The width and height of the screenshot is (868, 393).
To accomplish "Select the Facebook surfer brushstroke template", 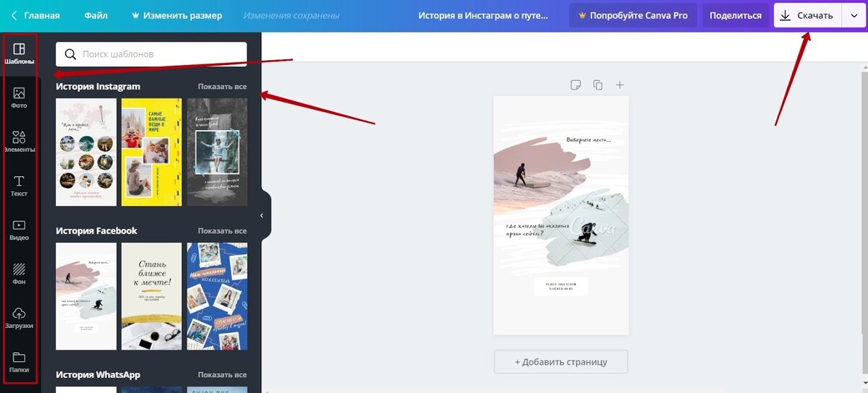I will pyautogui.click(x=86, y=296).
